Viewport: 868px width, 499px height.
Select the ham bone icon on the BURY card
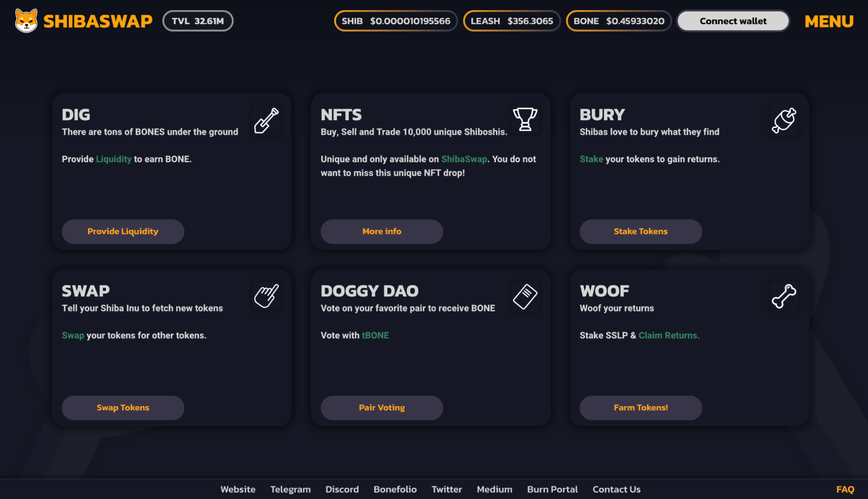(784, 120)
